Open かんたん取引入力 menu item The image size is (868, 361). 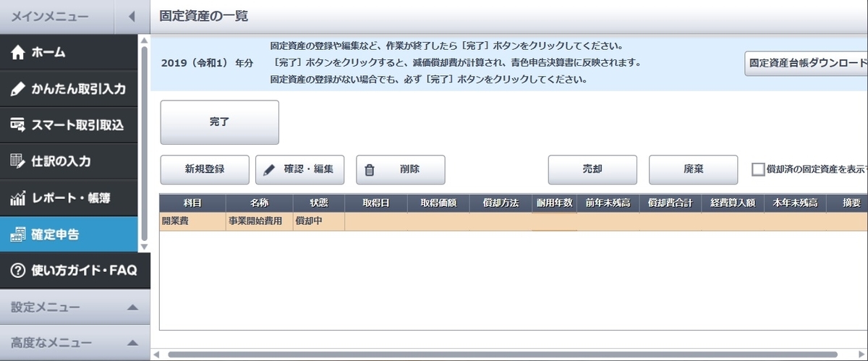(x=69, y=89)
